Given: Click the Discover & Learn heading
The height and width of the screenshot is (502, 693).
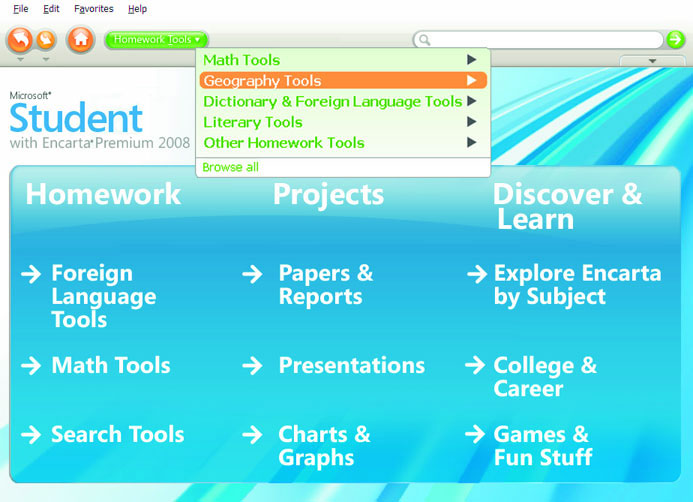Looking at the screenshot, I should pyautogui.click(x=567, y=206).
